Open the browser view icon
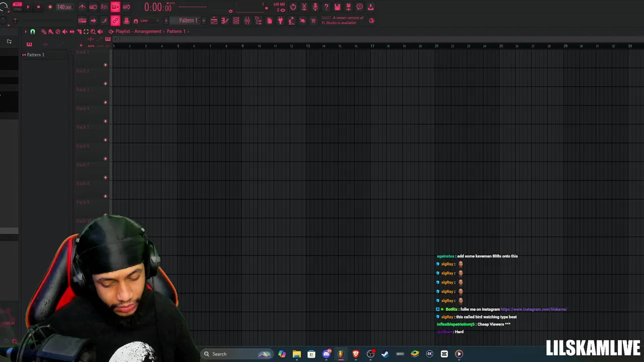Screen dimensions: 644x362 tap(258, 21)
